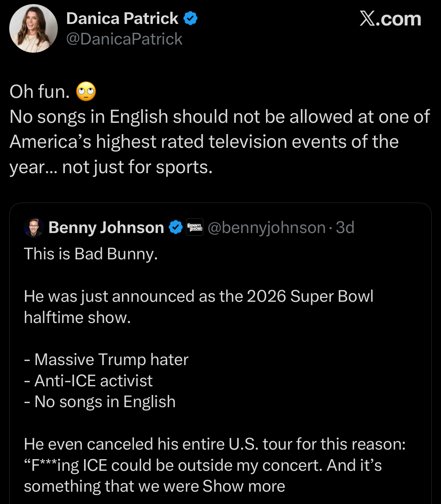Open Benny Johnson's small avatar
This screenshot has height=504, width=441.
click(x=34, y=228)
